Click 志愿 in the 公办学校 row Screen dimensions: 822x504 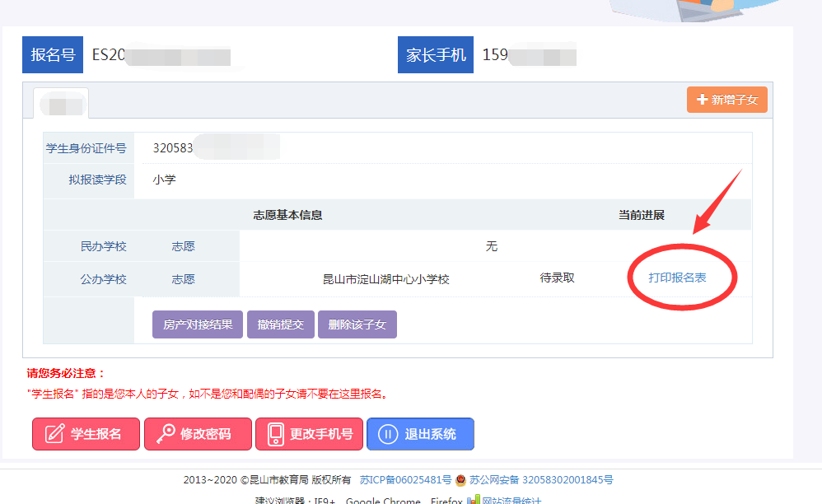(x=183, y=279)
